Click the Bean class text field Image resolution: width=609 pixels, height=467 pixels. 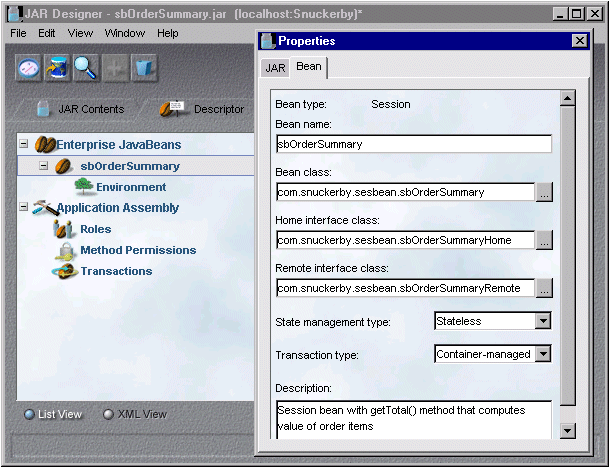click(406, 192)
